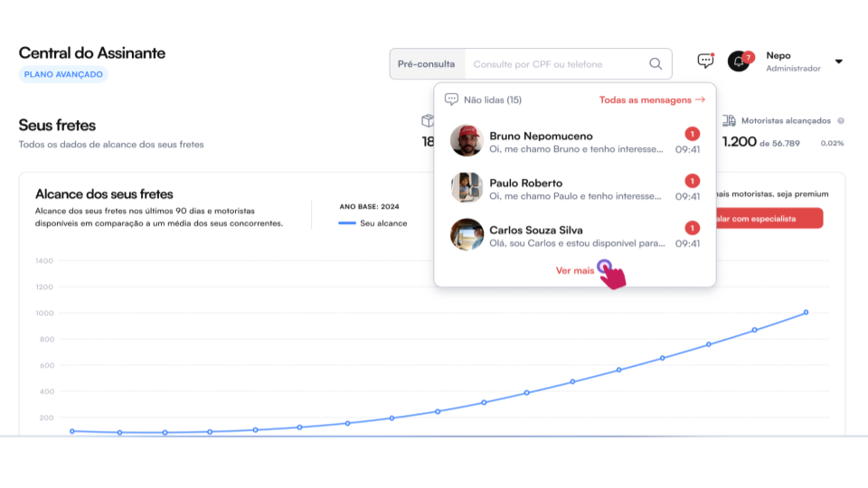The height and width of the screenshot is (488, 868).
Task: Click Carlos Souza Silva's avatar
Action: 467,235
